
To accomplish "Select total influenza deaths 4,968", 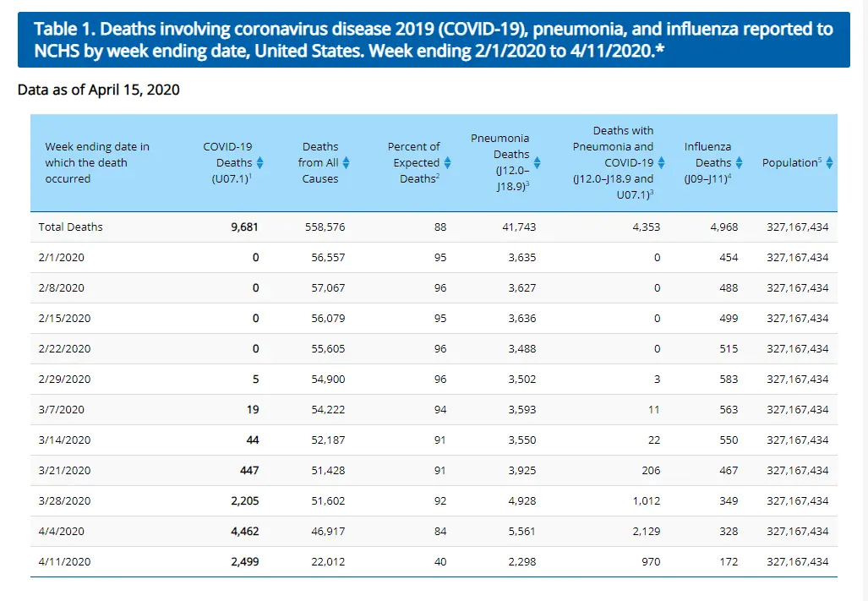I will coord(724,227).
